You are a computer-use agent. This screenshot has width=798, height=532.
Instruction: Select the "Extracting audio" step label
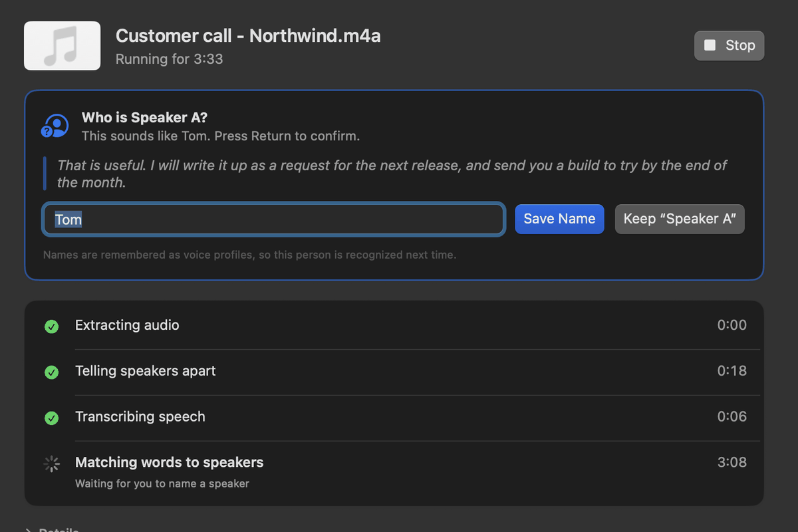click(127, 325)
